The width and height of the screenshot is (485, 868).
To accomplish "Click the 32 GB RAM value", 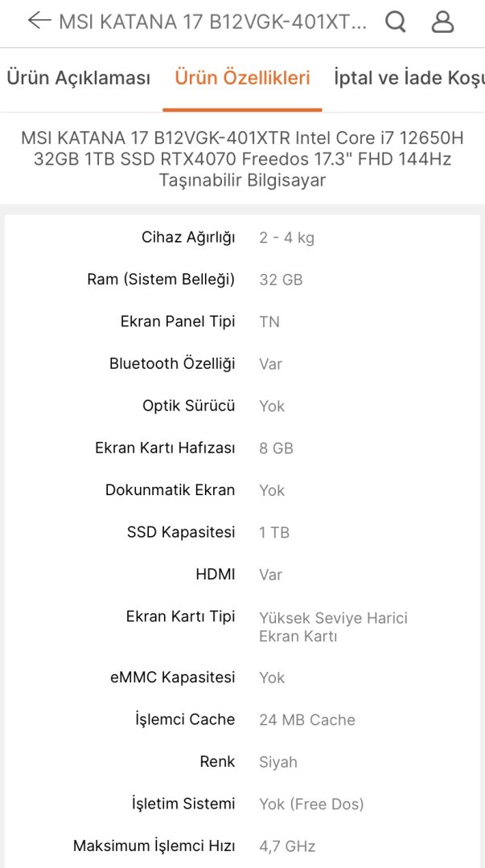I will pos(281,280).
